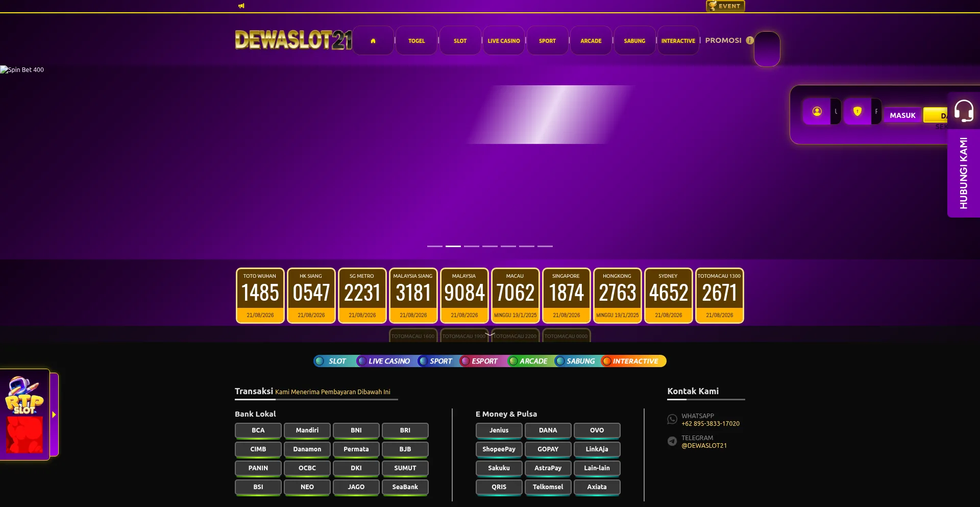Open the SYDNEY 4652 result card
This screenshot has height=507, width=980.
[669, 296]
